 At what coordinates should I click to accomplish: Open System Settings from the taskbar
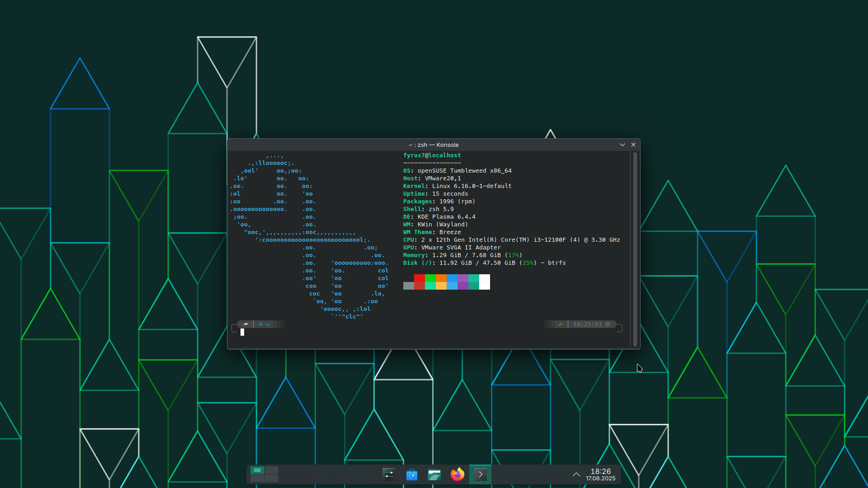pyautogui.click(x=389, y=474)
